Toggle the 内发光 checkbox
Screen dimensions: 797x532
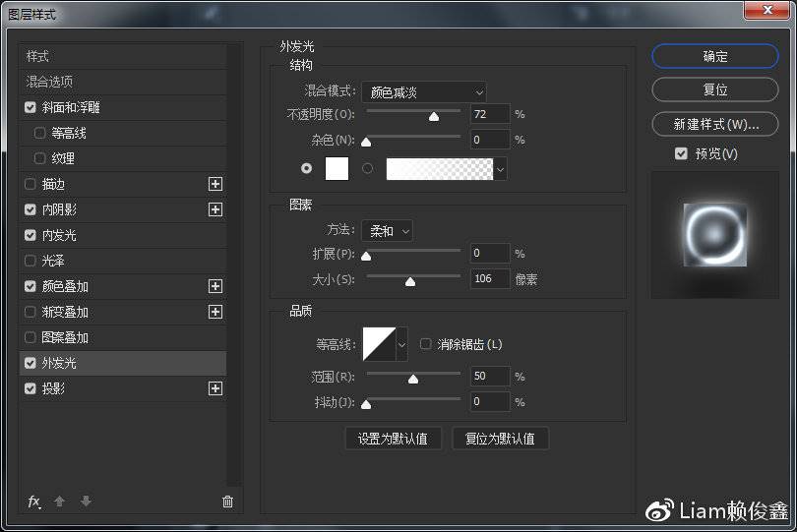click(31, 235)
